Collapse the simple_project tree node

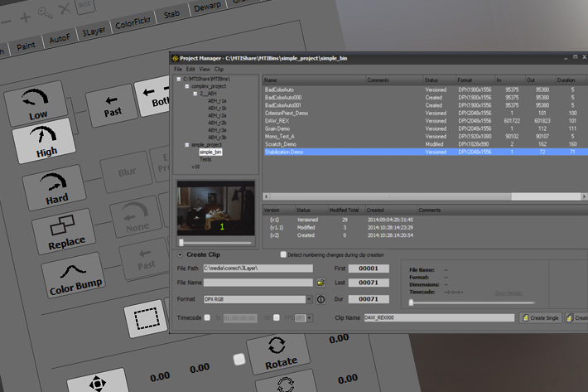point(186,145)
